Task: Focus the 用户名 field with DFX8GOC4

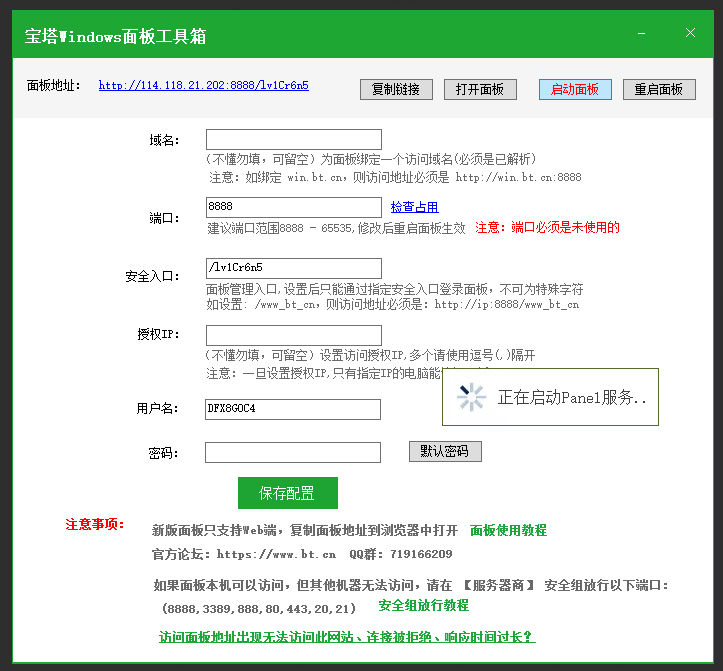Action: 293,409
